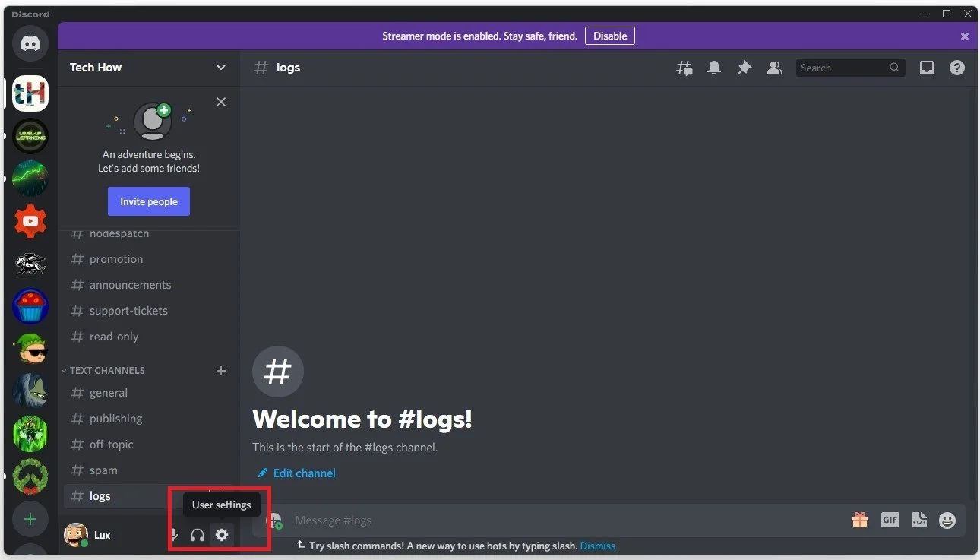Viewport: 980px width, 560px height.
Task: Open user settings with the gear
Action: [221, 535]
